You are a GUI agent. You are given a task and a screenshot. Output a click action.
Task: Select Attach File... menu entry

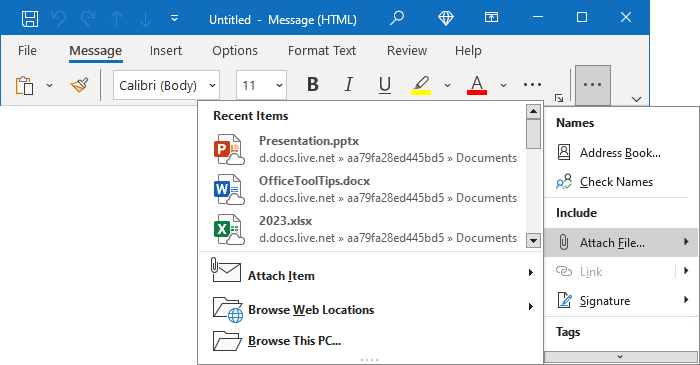click(x=621, y=242)
